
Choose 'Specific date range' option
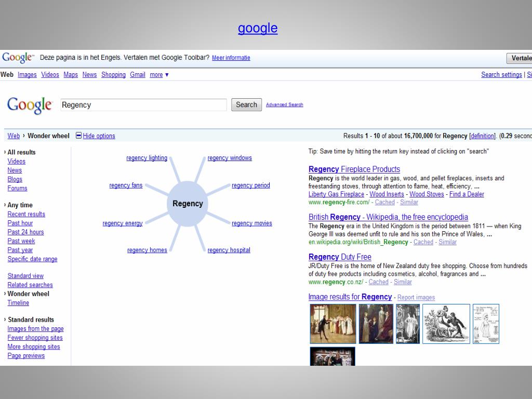[x=32, y=259]
